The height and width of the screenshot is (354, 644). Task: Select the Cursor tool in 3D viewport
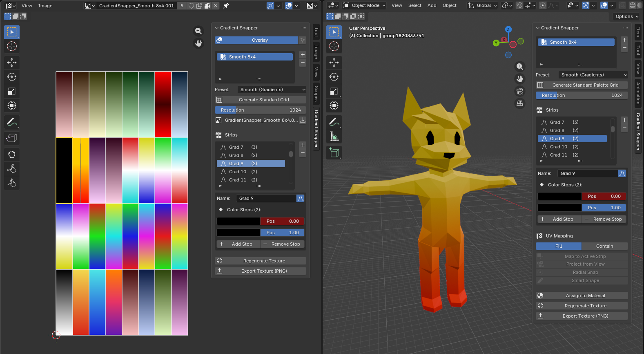pos(334,46)
